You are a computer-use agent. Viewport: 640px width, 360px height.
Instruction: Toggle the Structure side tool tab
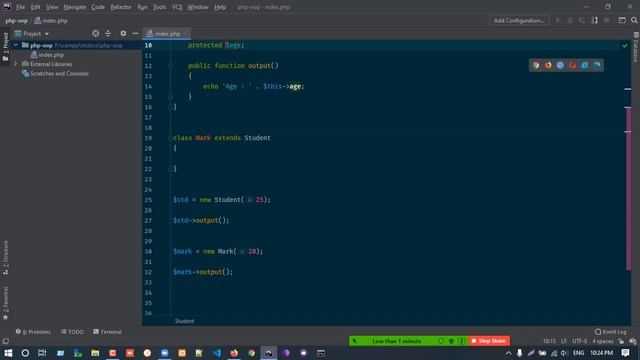(x=5, y=258)
